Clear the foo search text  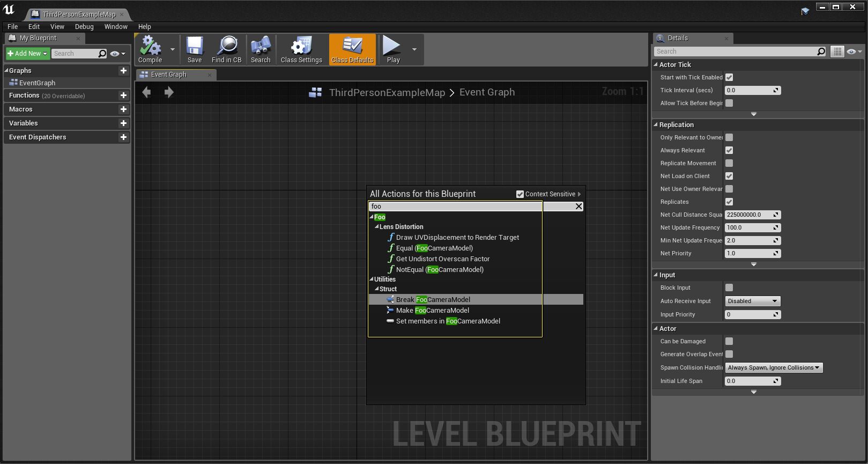(578, 207)
